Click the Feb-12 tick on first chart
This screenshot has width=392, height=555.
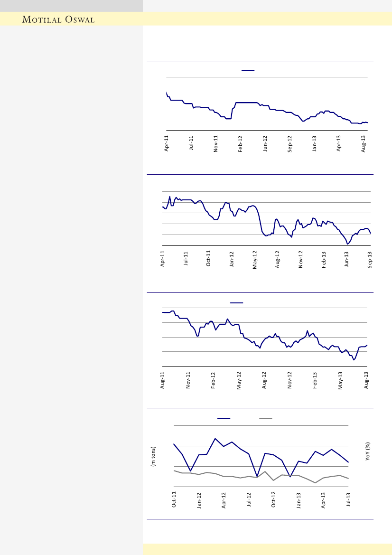[241, 144]
